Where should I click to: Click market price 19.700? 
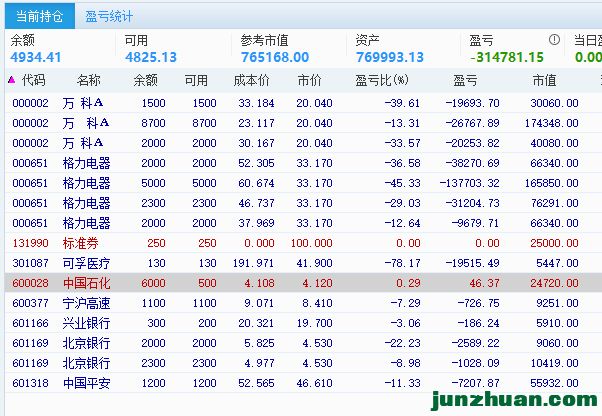coord(314,323)
